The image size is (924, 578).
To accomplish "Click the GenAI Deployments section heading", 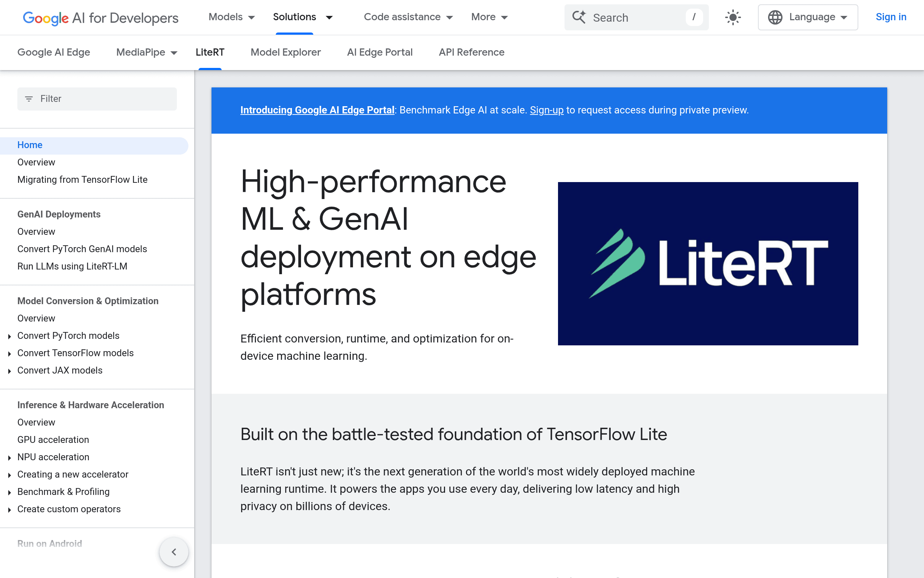I will 59,215.
